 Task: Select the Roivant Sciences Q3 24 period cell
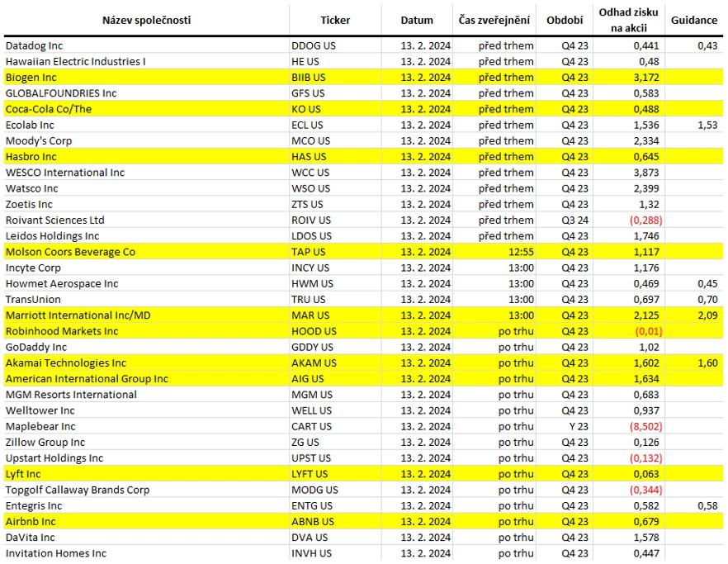pyautogui.click(x=574, y=220)
